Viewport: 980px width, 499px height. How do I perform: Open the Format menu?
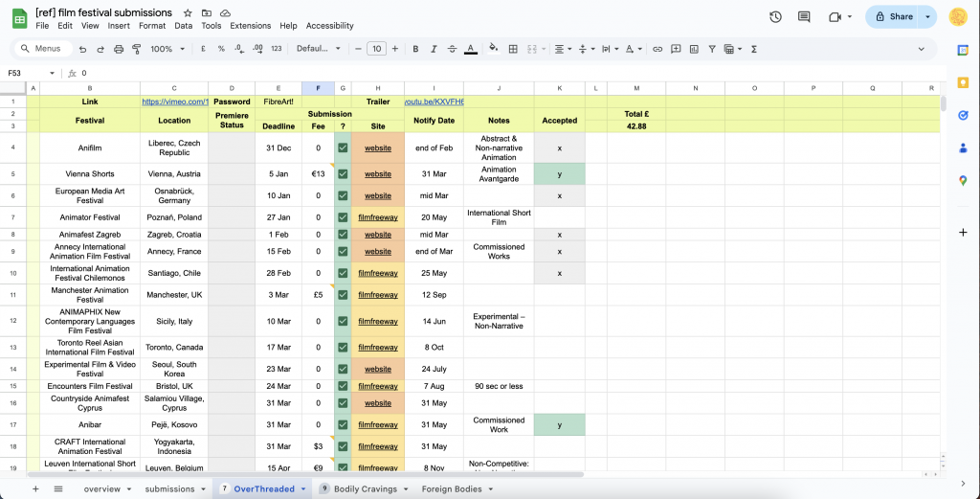(x=152, y=26)
